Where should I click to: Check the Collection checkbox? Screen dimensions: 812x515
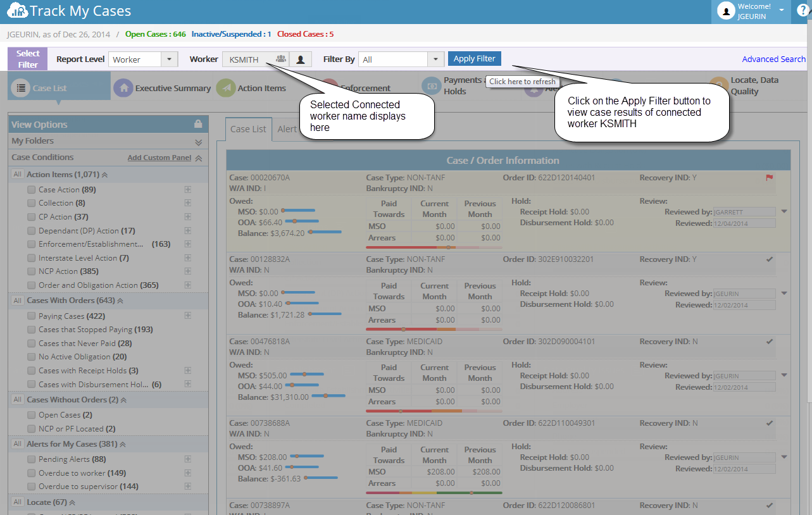coord(31,203)
